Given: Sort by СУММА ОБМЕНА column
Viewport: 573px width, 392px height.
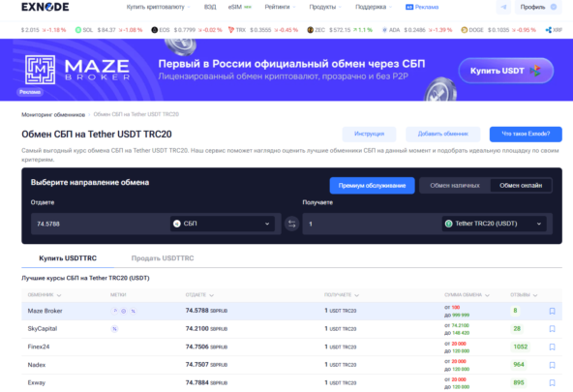Looking at the screenshot, I should [467, 295].
